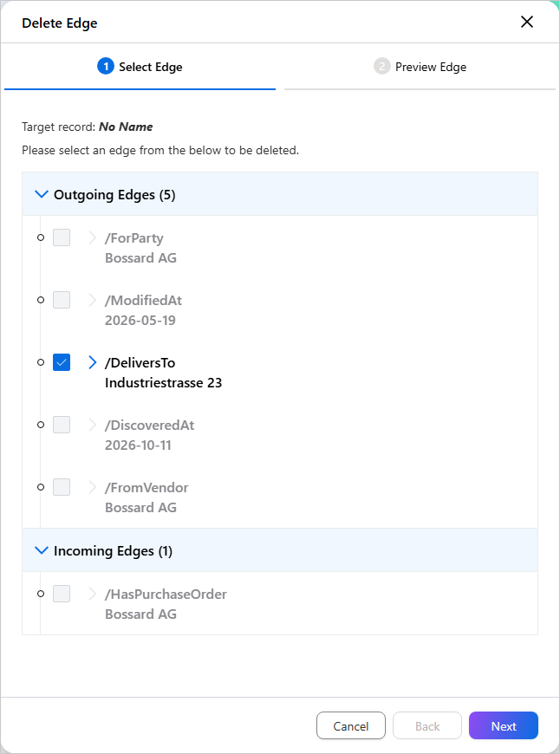Check the /ForParty edge checkbox
This screenshot has height=754, width=560.
click(62, 237)
